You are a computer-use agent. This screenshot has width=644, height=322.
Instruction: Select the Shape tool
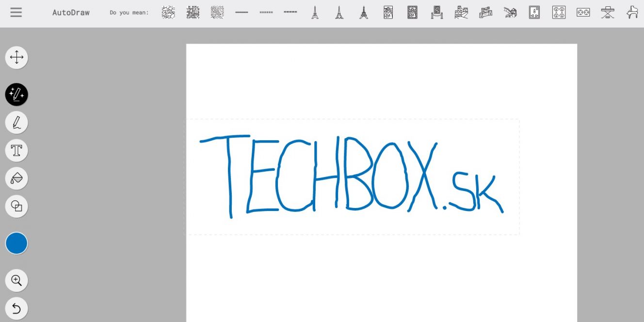tap(16, 207)
